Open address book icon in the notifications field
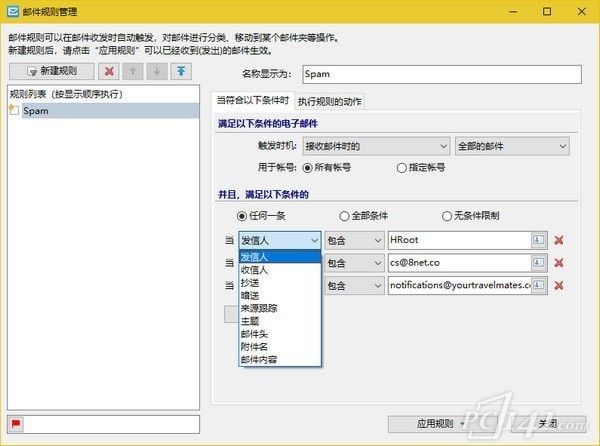The width and height of the screenshot is (600, 446). [538, 285]
